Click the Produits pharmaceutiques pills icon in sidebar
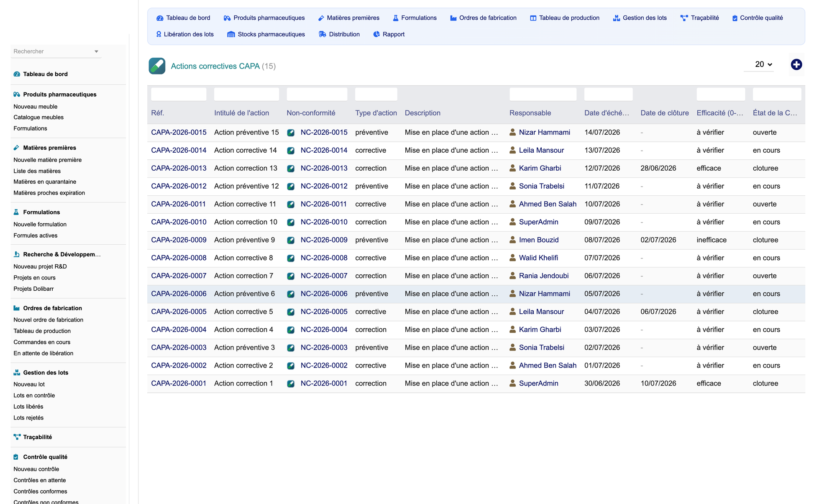This screenshot has height=504, width=814. tap(17, 95)
